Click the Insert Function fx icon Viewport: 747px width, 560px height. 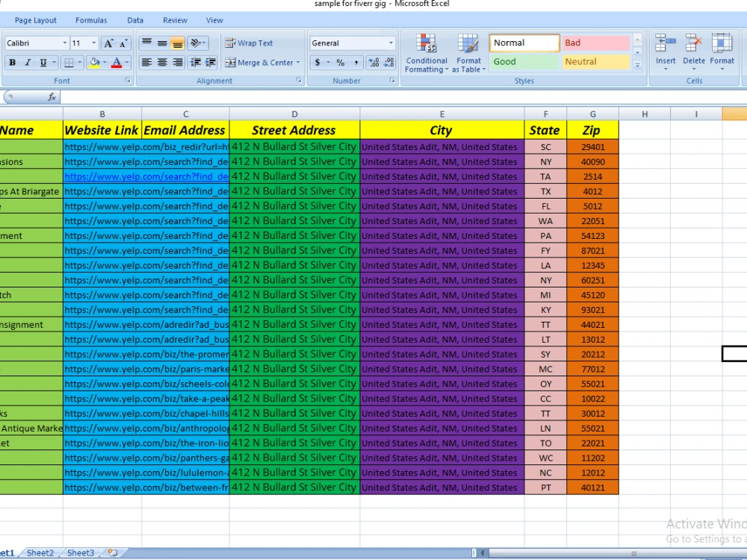click(x=52, y=97)
